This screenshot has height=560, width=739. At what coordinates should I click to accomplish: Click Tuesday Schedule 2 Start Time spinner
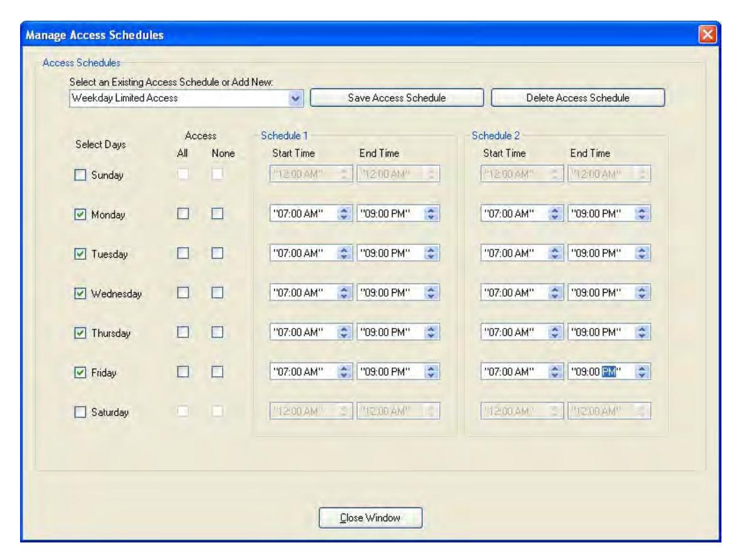[555, 253]
